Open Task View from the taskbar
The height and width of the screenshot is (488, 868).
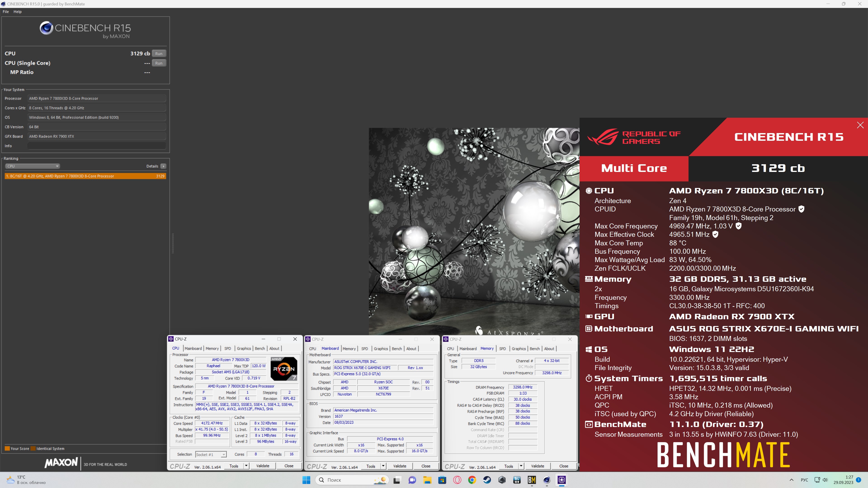click(397, 480)
